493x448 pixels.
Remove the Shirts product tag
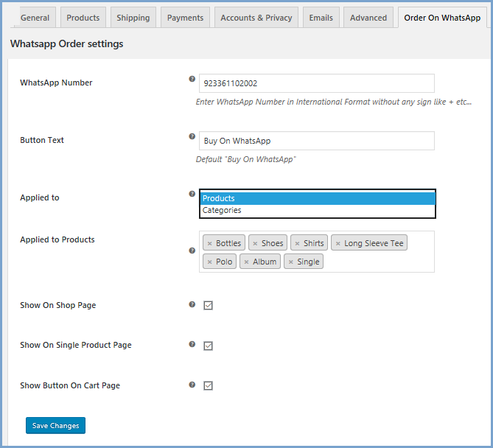(x=298, y=244)
